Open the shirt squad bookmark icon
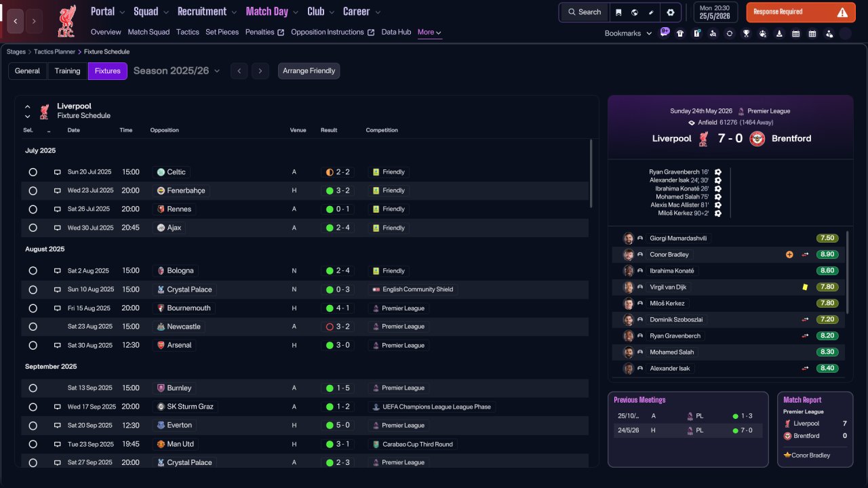The width and height of the screenshot is (868, 488). [x=680, y=33]
